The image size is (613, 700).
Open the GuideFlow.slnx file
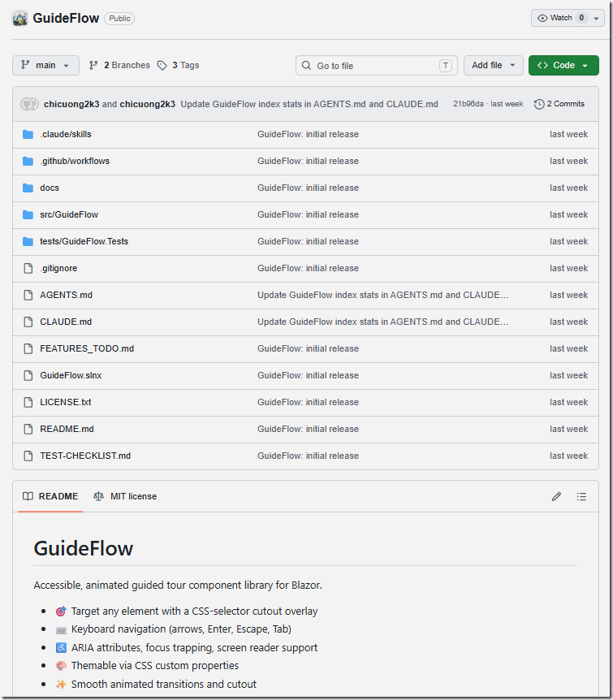[71, 375]
